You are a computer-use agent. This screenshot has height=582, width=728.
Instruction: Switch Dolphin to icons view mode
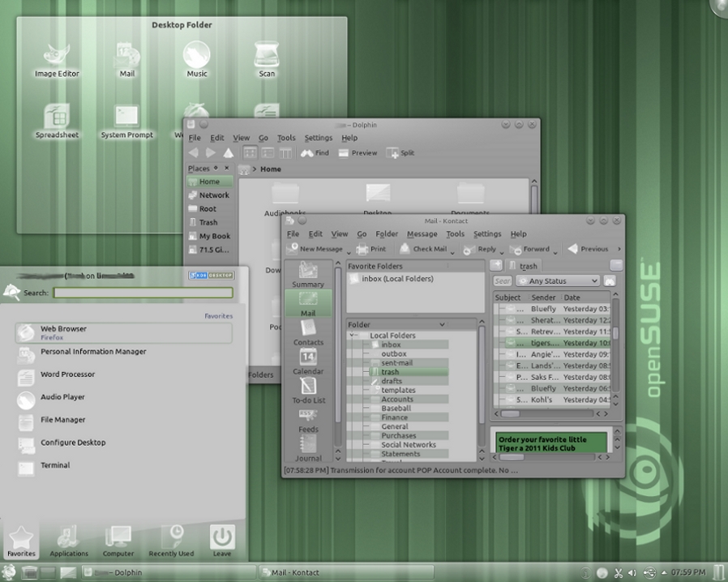coord(251,152)
